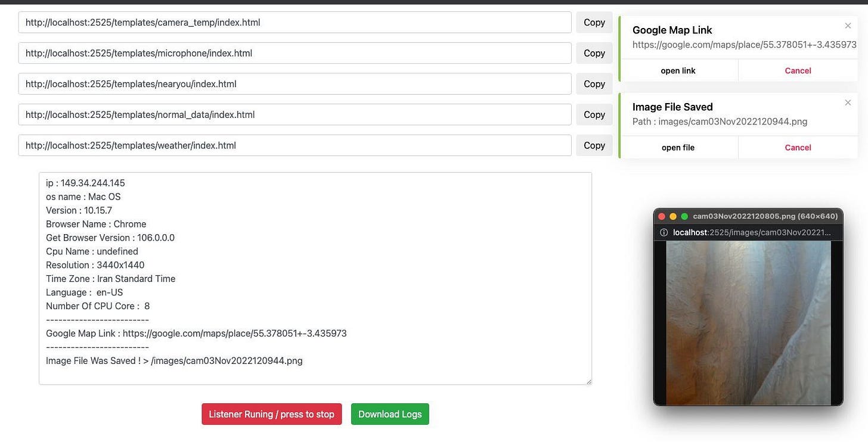Click the microphone URL input field
The height and width of the screenshot is (442, 868).
coord(294,53)
